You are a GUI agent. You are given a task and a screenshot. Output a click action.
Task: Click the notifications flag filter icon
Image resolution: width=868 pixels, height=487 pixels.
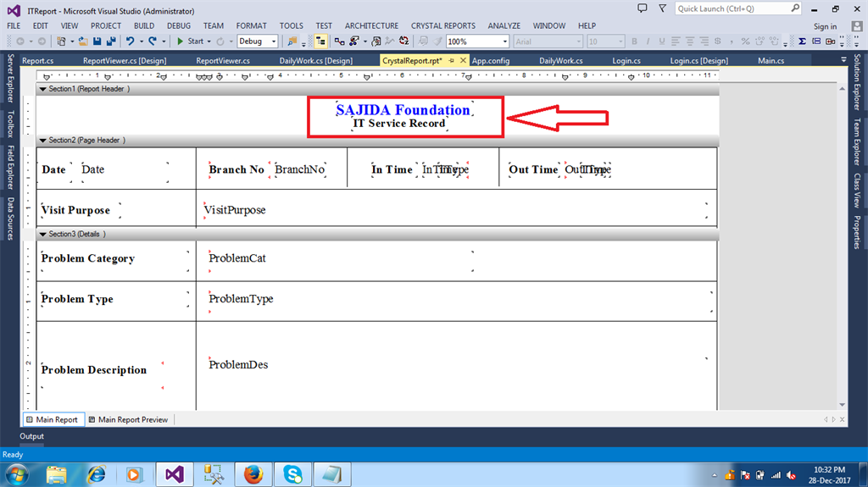pyautogui.click(x=663, y=8)
